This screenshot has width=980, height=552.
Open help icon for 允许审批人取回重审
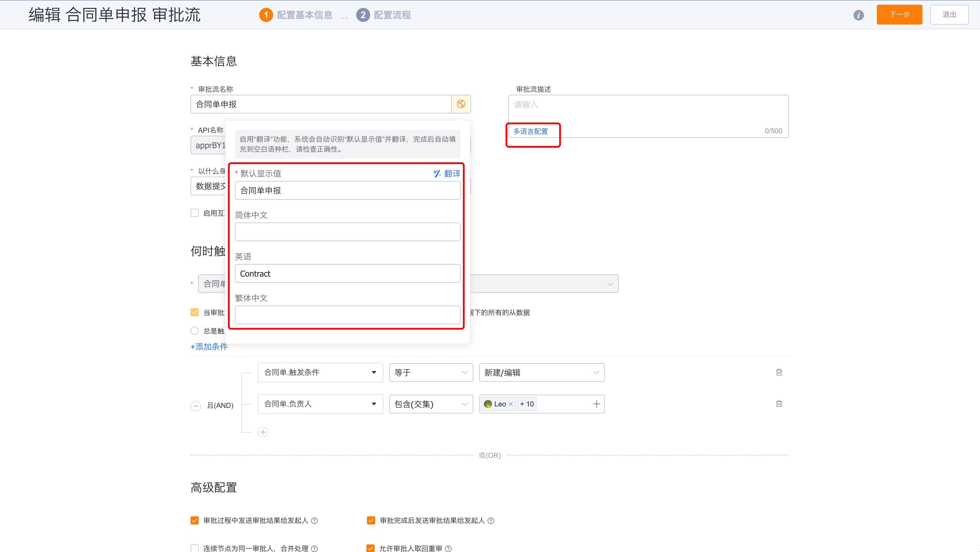point(448,548)
